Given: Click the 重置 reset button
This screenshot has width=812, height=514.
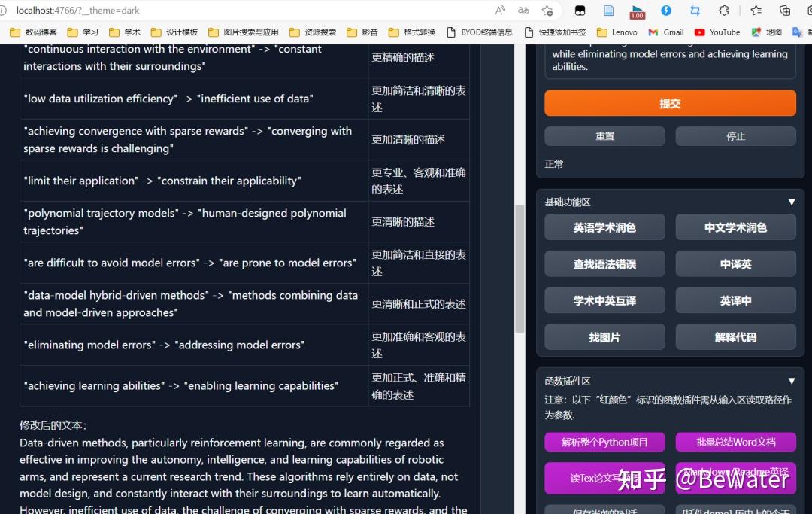Looking at the screenshot, I should pos(604,136).
